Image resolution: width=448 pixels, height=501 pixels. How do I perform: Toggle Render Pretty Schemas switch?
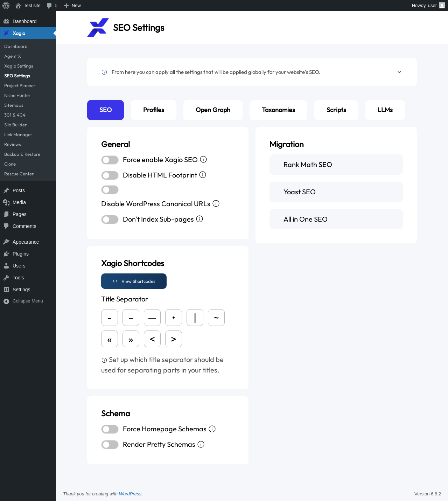110,445
